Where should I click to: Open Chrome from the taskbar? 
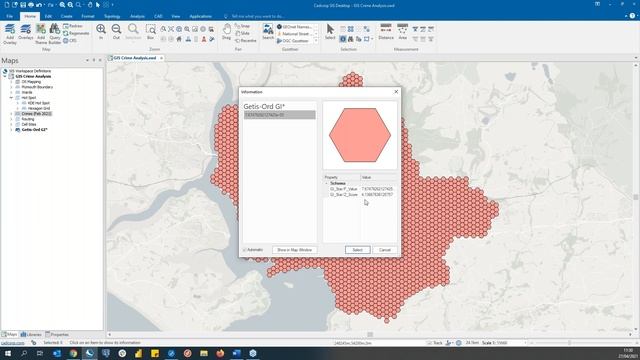click(x=73, y=353)
